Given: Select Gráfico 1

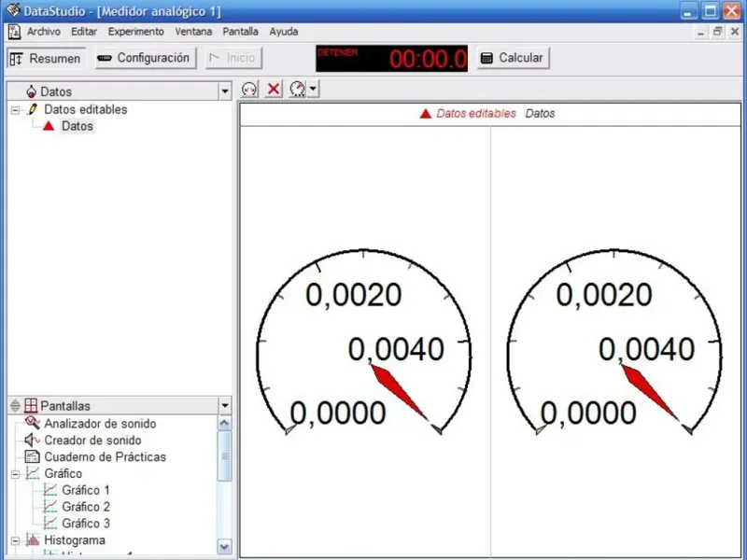Looking at the screenshot, I should click(86, 490).
